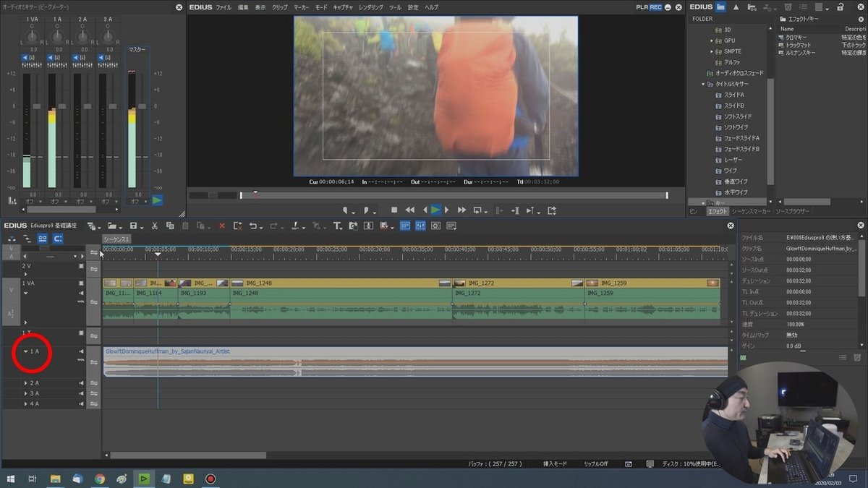Toggle audio mute speaker on 1 VA track
This screenshot has height=488, width=868.
point(82,293)
